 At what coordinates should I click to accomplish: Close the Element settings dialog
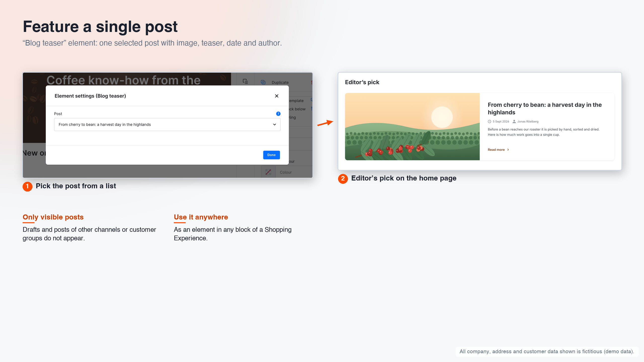tap(276, 96)
